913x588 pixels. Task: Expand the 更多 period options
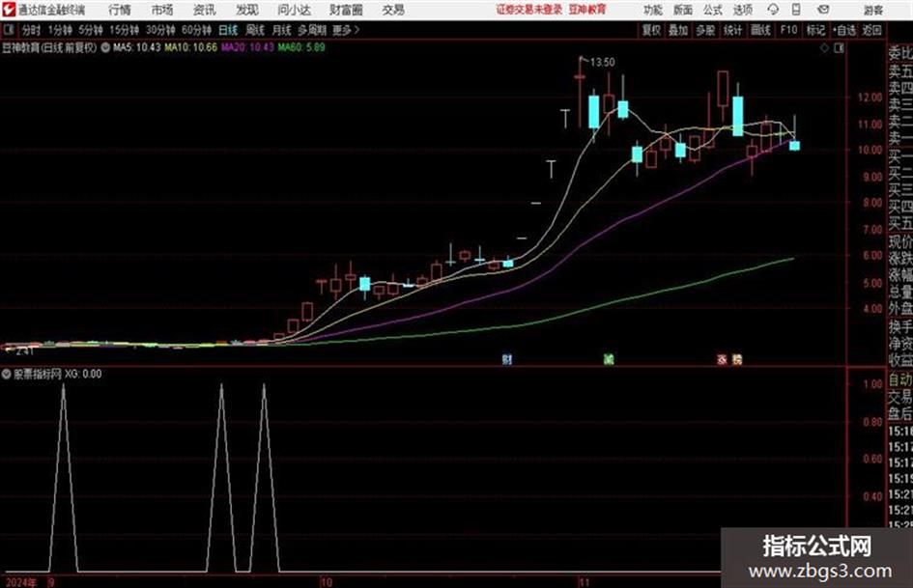click(x=346, y=30)
